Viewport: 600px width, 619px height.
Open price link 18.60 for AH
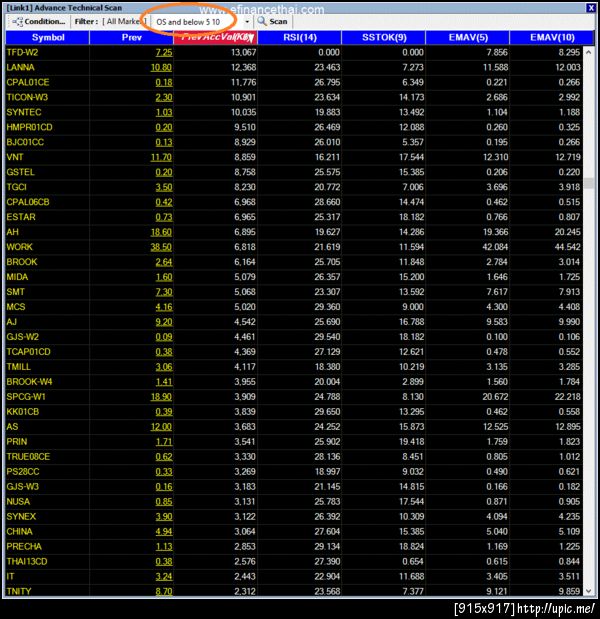161,232
